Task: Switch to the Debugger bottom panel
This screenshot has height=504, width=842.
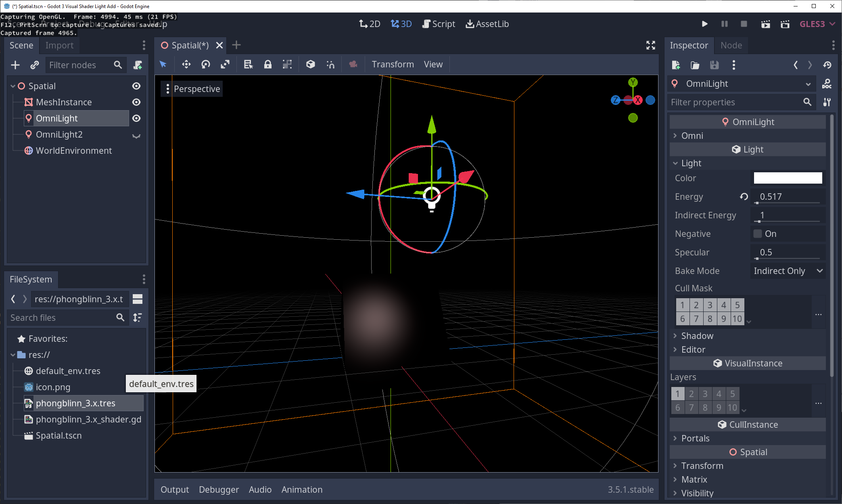Action: pyautogui.click(x=219, y=489)
